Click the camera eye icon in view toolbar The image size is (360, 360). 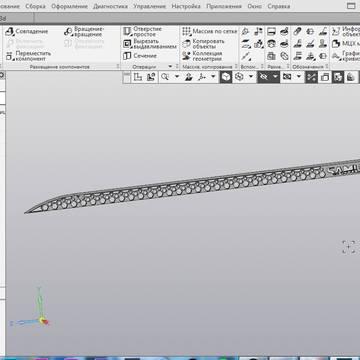coord(287,77)
